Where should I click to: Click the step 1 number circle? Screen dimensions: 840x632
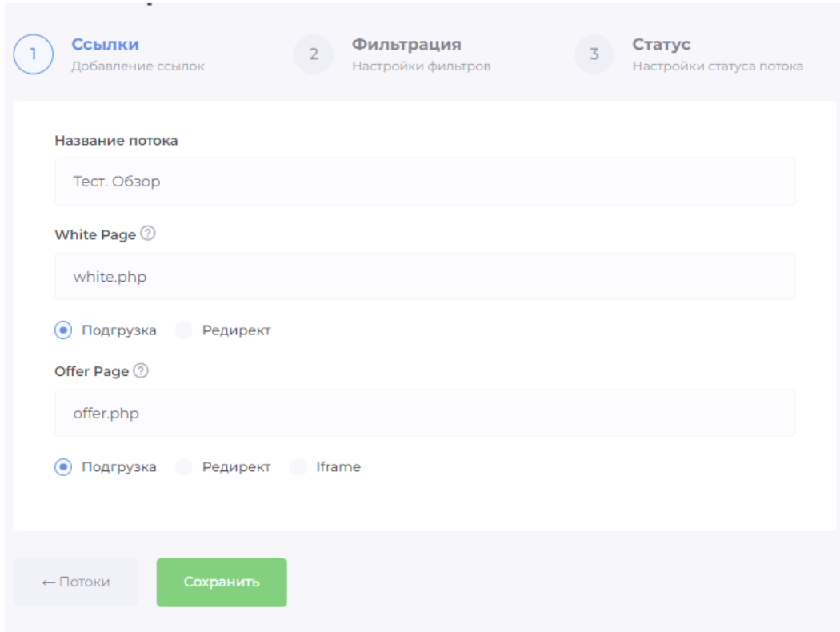click(x=33, y=55)
